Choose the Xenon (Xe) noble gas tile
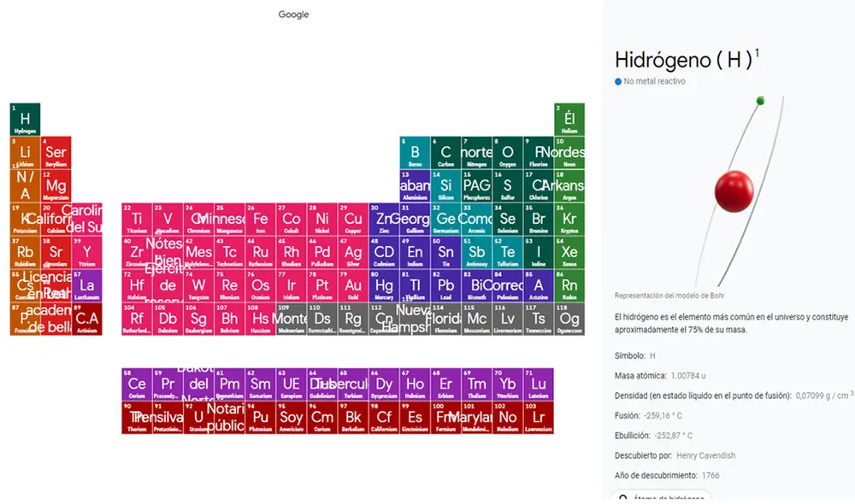855x504 pixels. click(x=569, y=253)
